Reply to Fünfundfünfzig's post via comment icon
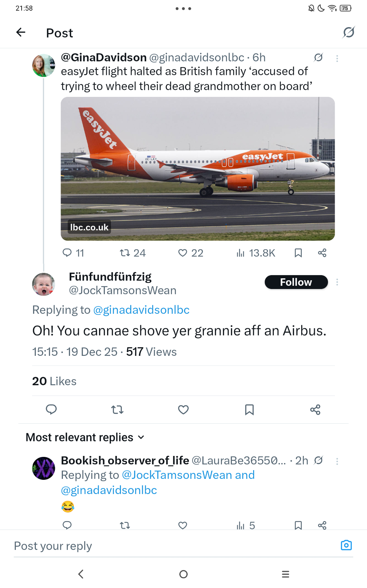This screenshot has width=367, height=588. pos(51,409)
